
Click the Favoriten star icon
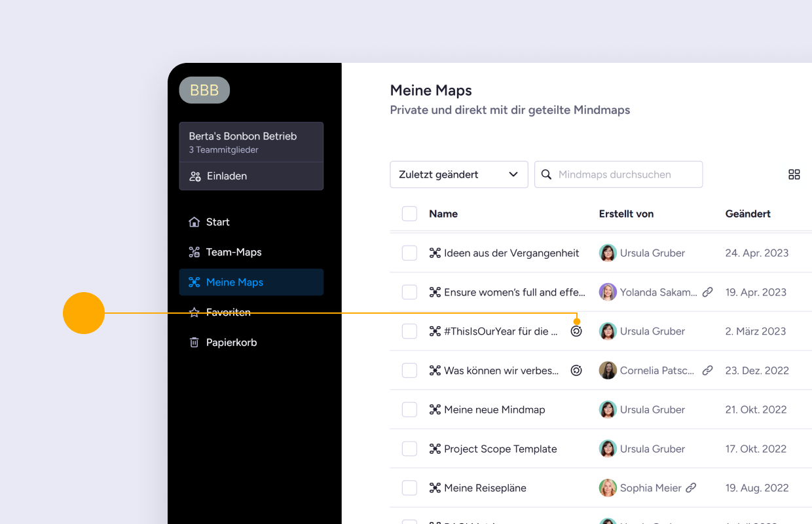point(194,312)
